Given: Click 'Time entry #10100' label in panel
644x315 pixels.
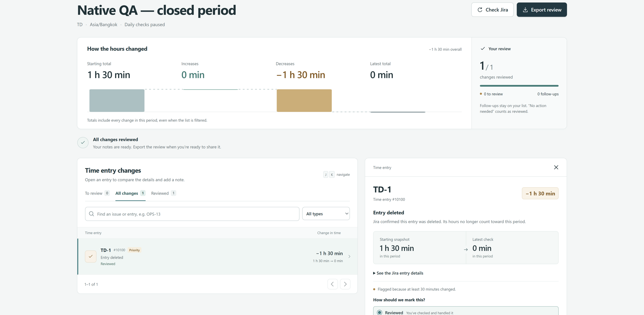Looking at the screenshot, I should (x=389, y=199).
